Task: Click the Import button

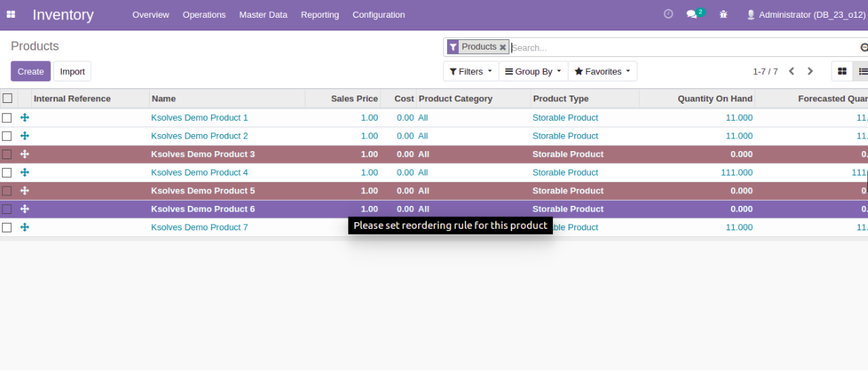Action: (x=73, y=71)
